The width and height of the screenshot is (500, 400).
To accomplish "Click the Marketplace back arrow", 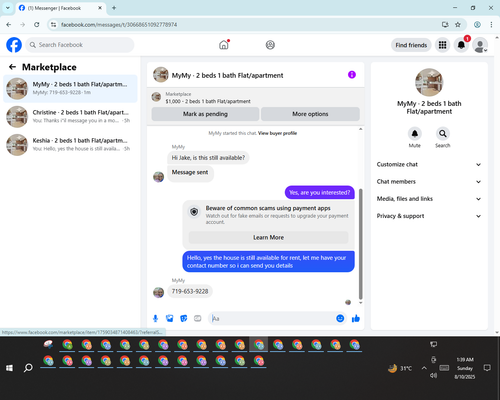I will (12, 67).
